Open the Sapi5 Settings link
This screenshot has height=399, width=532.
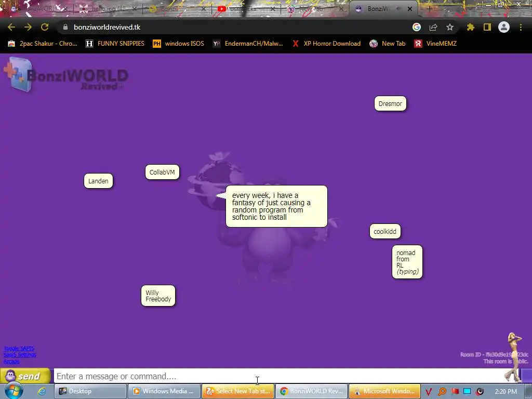click(x=20, y=355)
